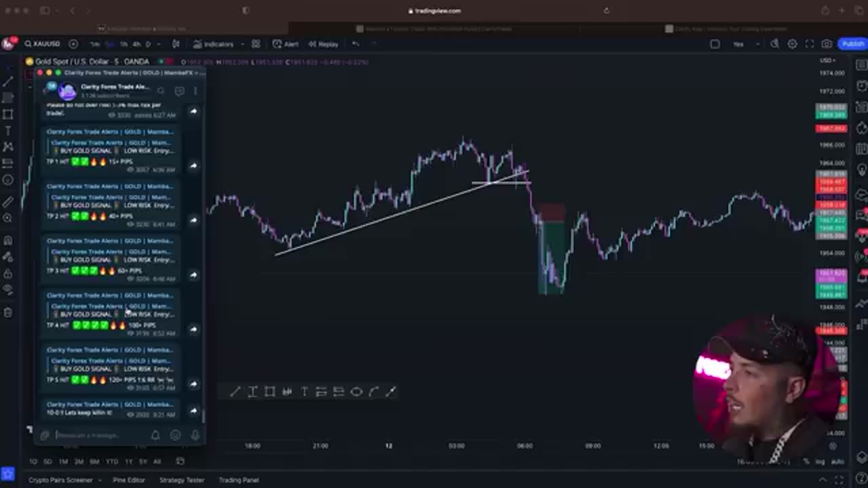Image resolution: width=868 pixels, height=488 pixels.
Task: Toggle Telegram silent broadcast bell
Action: point(155,435)
